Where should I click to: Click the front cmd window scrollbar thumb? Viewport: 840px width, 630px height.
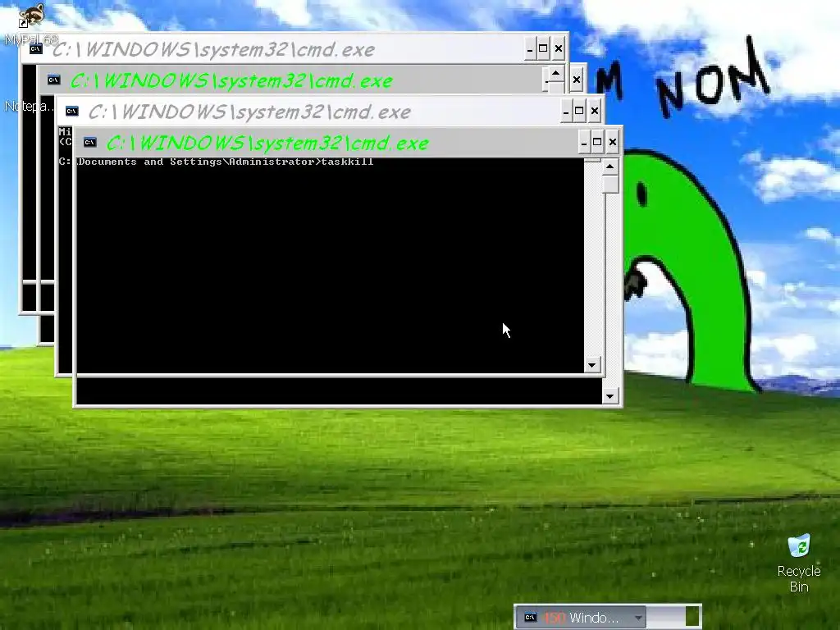click(609, 185)
